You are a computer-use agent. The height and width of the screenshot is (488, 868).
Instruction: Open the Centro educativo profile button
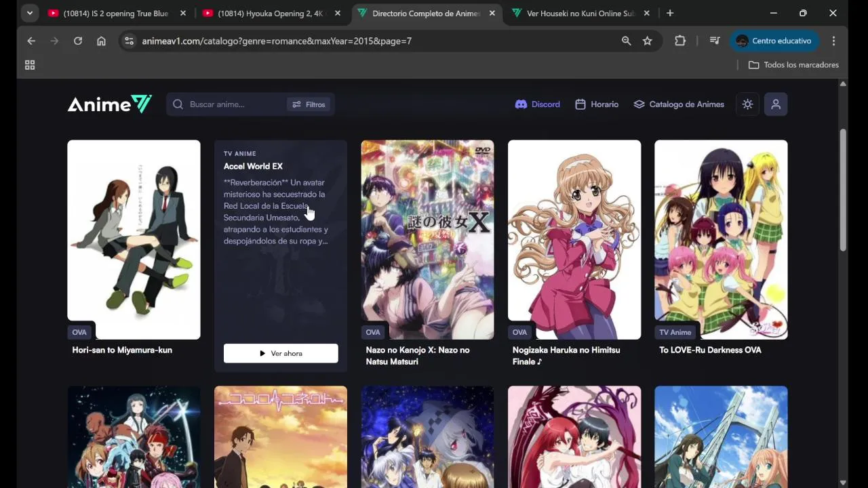pyautogui.click(x=774, y=41)
